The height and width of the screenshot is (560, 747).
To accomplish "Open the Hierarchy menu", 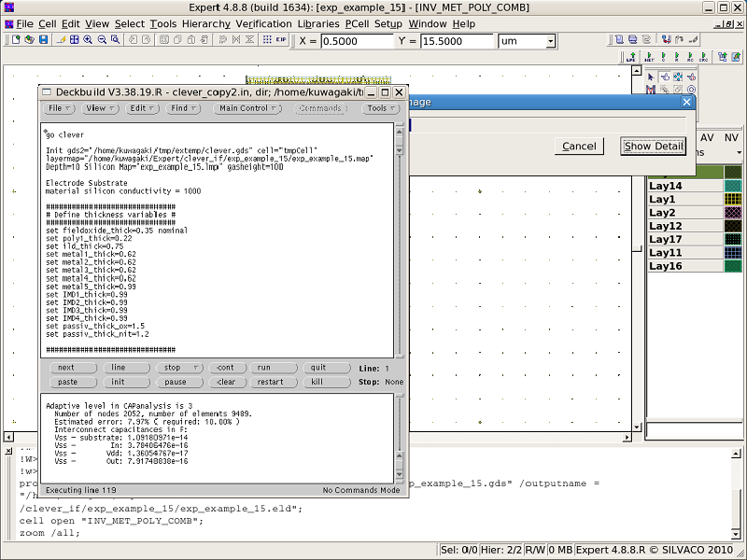I will click(204, 23).
